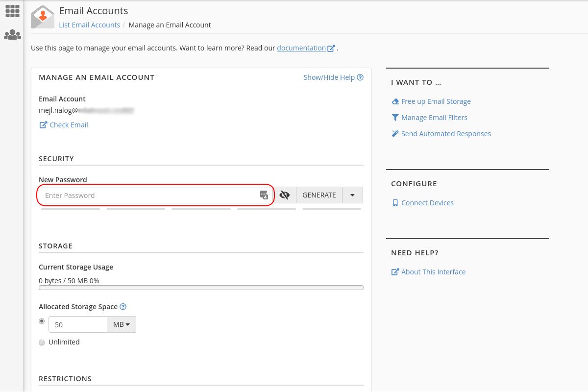Click the external link icon next to documentation
The image size is (588, 392).
coord(332,49)
